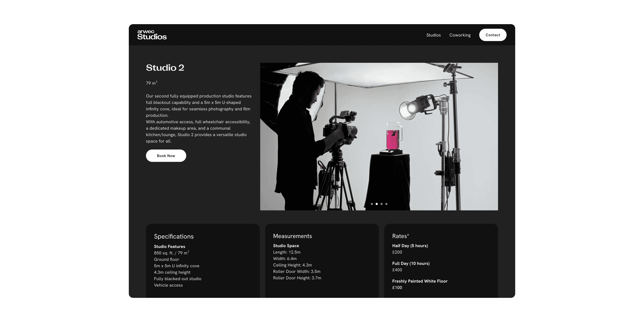Click the Specifications card heading
This screenshot has height=322, width=644.
(x=174, y=237)
